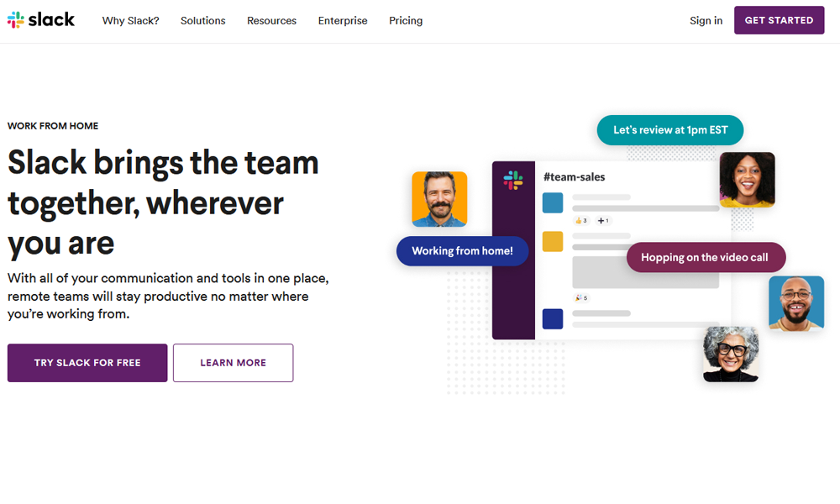Click the party popper emoji reaction
The height and width of the screenshot is (504, 840).
tap(579, 298)
